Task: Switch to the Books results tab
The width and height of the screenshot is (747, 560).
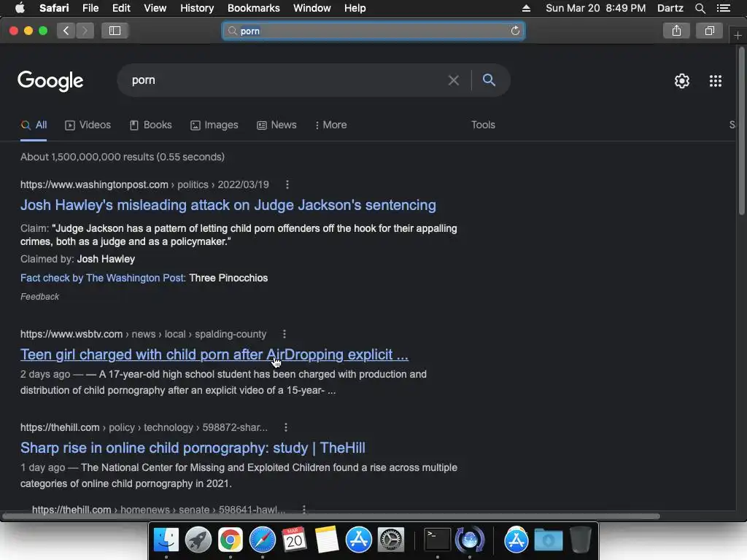Action: click(150, 125)
